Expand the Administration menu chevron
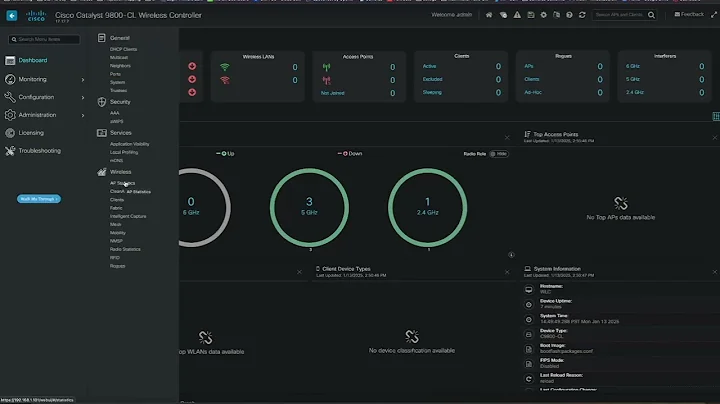 83,115
